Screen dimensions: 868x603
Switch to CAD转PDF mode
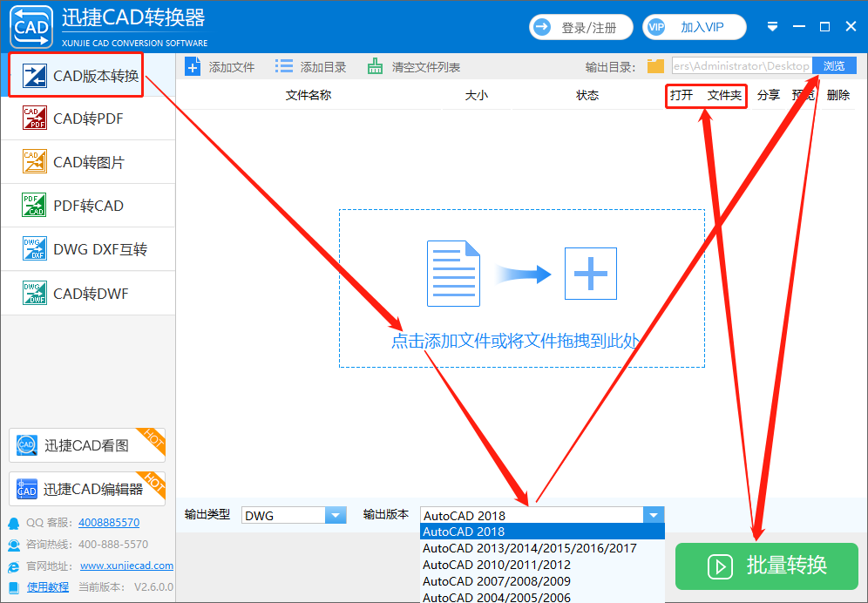tap(88, 119)
